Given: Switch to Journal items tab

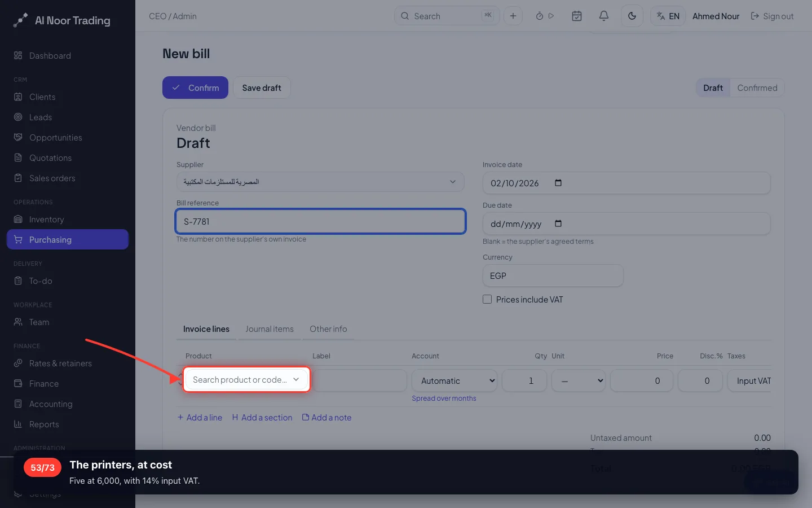Looking at the screenshot, I should click(270, 329).
